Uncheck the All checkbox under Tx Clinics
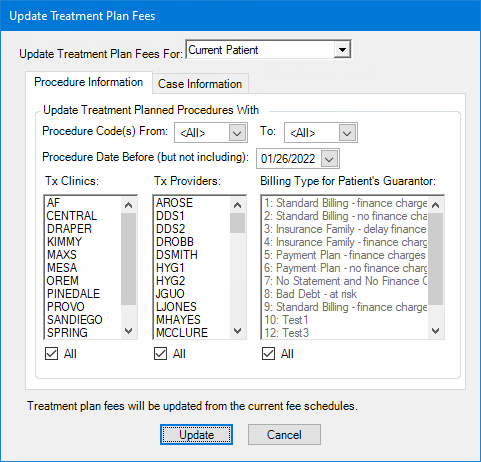481x462 pixels. point(51,354)
